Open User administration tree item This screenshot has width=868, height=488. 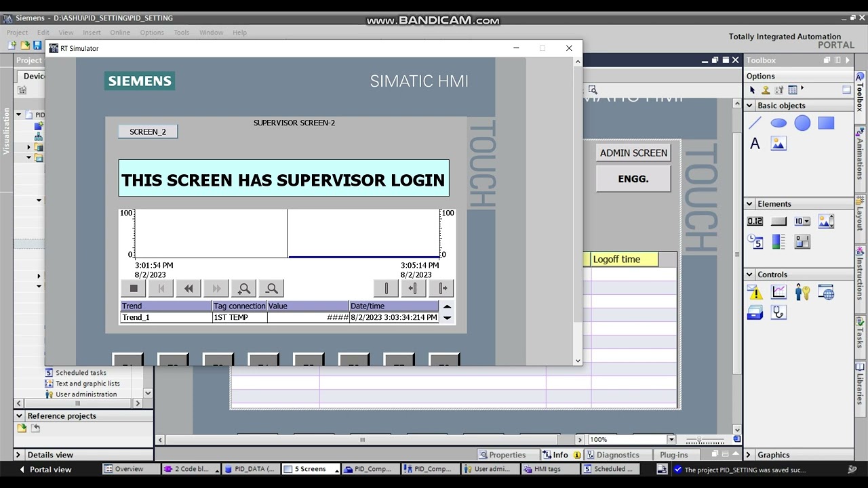point(86,394)
